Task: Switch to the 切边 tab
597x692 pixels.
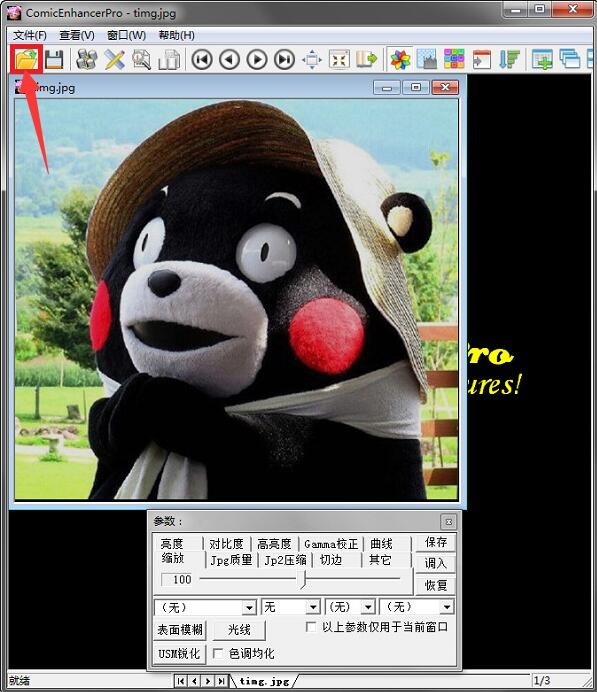Action: (331, 560)
